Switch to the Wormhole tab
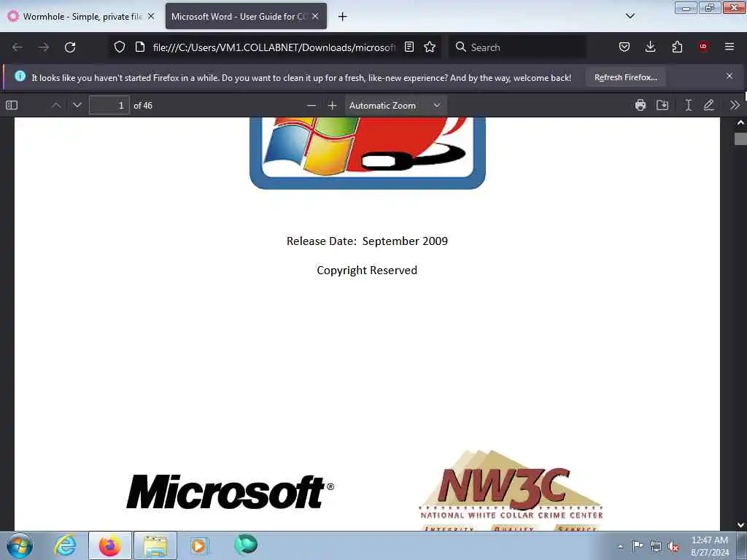 [x=81, y=16]
